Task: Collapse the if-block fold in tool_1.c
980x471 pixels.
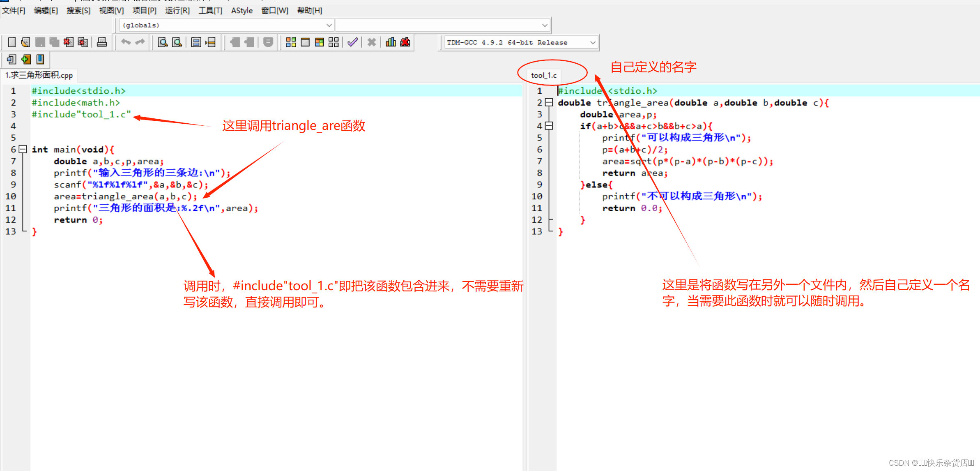Action: (x=549, y=126)
